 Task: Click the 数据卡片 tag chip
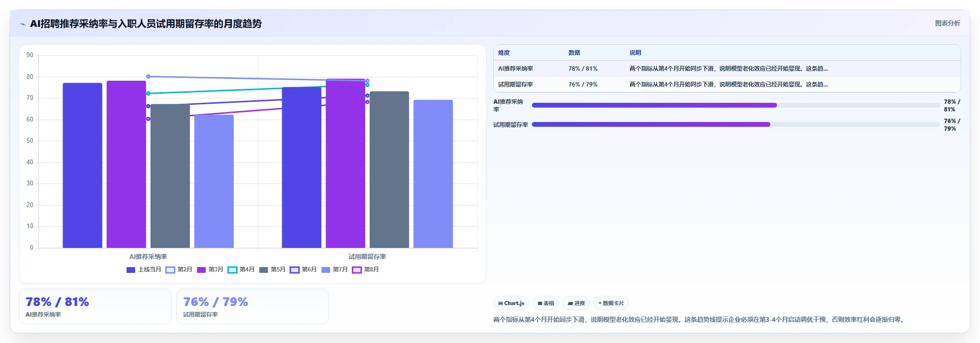[x=611, y=303]
